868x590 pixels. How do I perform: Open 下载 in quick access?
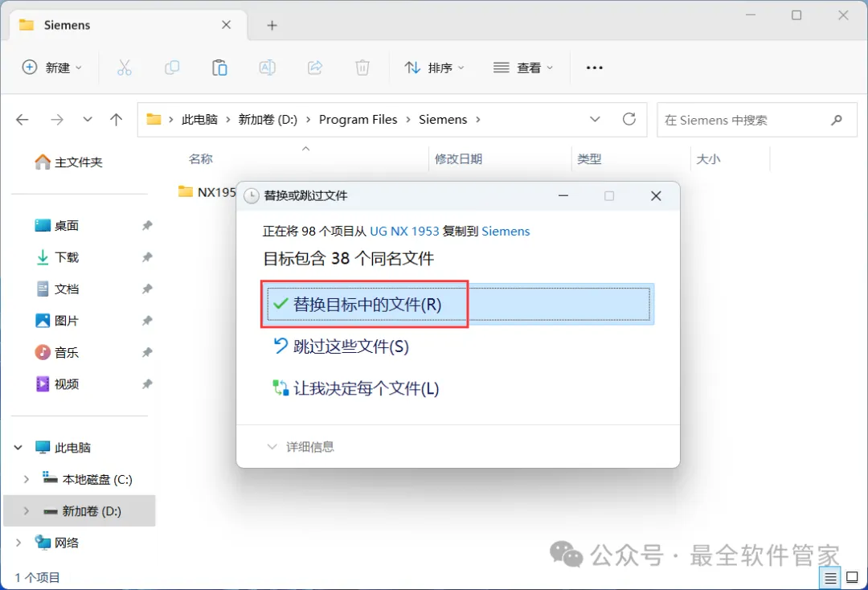pos(57,257)
